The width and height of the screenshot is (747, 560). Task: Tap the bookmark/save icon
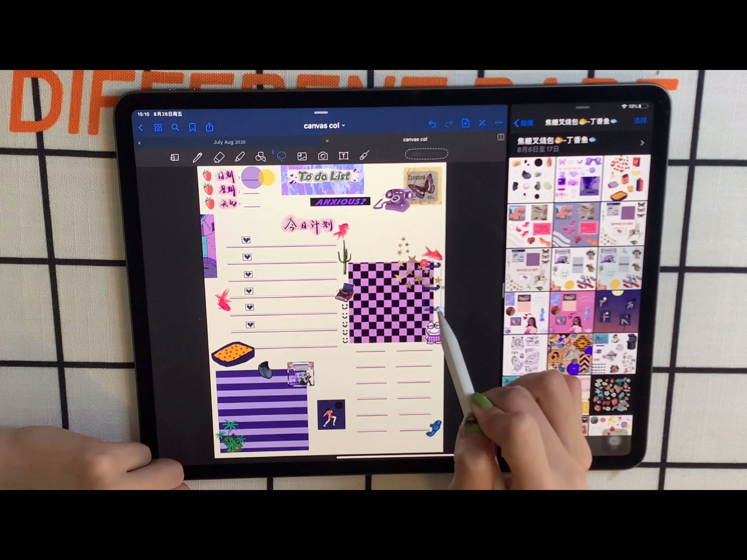tap(193, 127)
